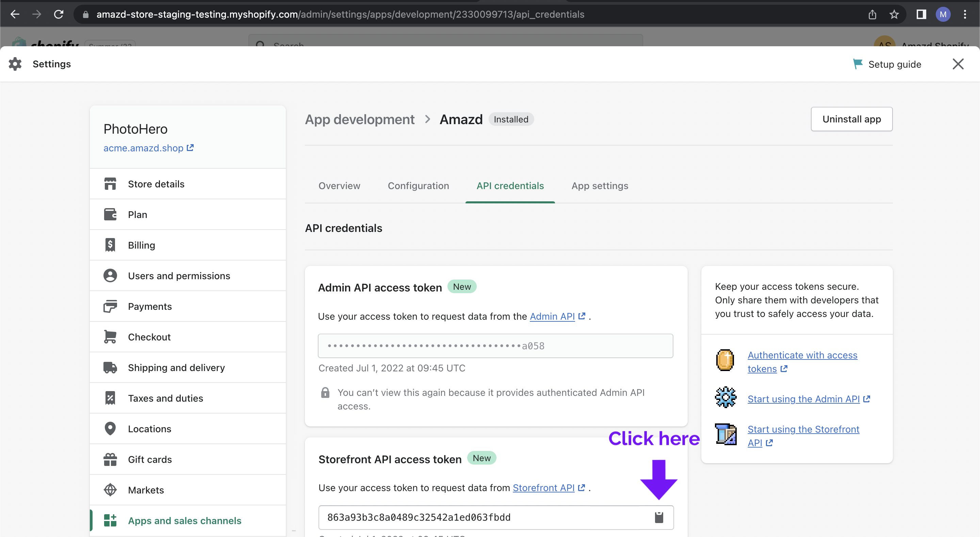Viewport: 980px width, 537px height.
Task: Open Start using the Storefront API link
Action: 803,436
